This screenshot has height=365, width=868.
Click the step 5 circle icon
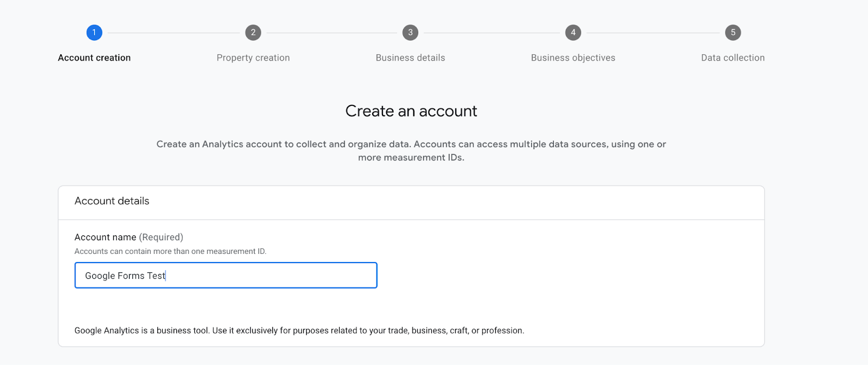pos(733,33)
